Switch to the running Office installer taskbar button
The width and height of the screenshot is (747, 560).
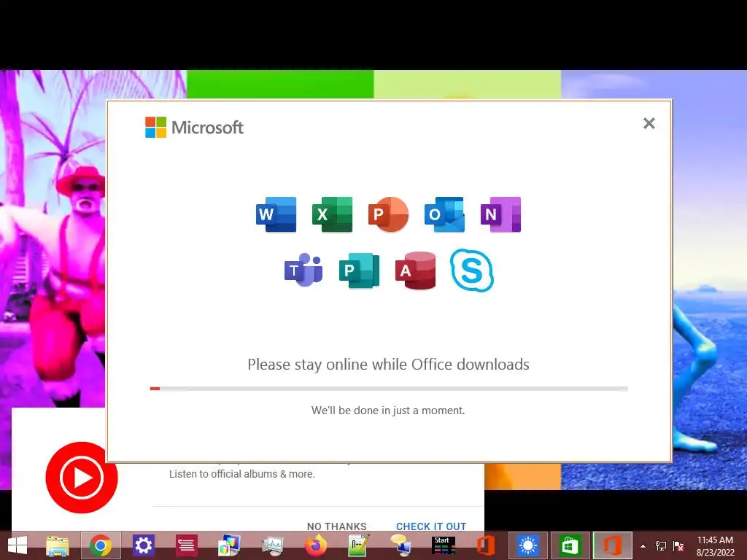[x=613, y=545]
